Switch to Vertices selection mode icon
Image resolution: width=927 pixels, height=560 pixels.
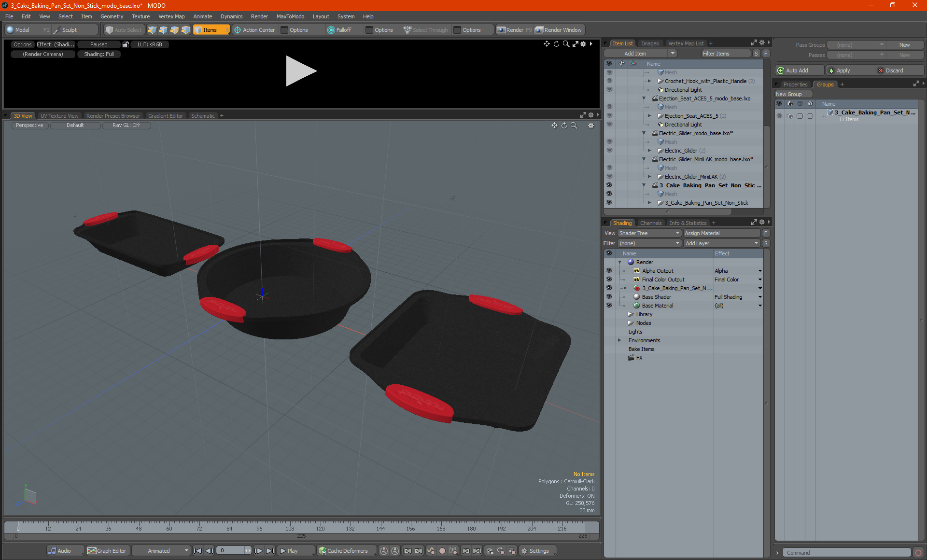click(x=152, y=30)
